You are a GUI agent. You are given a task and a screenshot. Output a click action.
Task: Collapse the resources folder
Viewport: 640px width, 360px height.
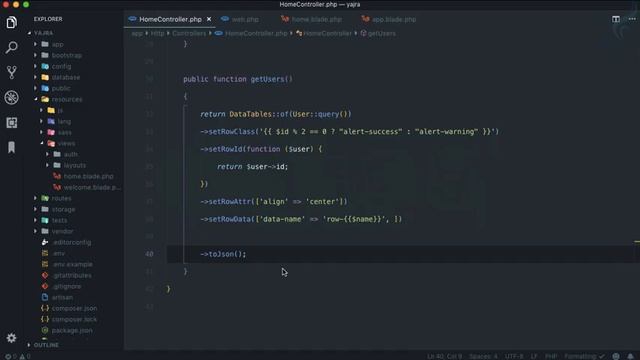coord(58,99)
